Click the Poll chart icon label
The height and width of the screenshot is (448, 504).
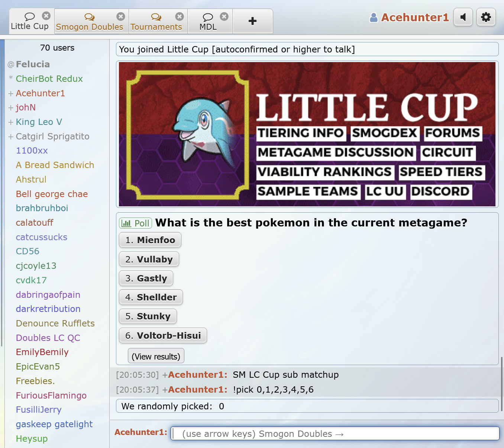(x=136, y=223)
